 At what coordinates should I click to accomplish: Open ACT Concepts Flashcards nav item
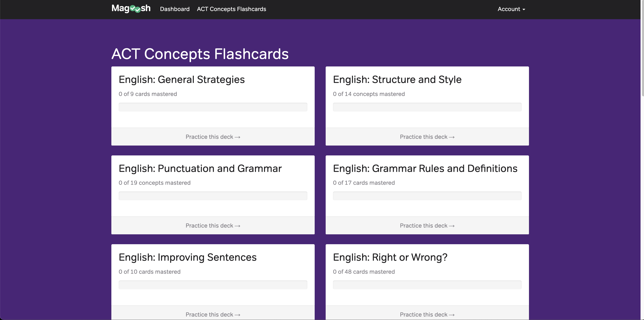click(231, 9)
